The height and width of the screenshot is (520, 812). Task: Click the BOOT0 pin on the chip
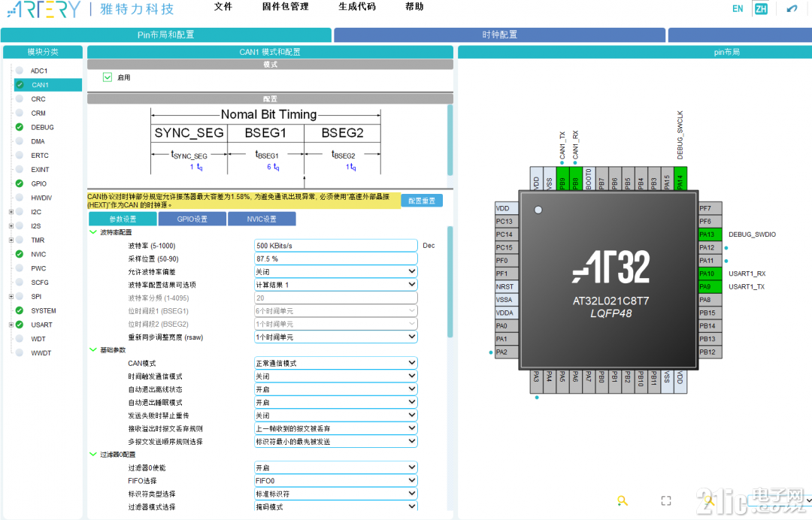click(x=588, y=179)
